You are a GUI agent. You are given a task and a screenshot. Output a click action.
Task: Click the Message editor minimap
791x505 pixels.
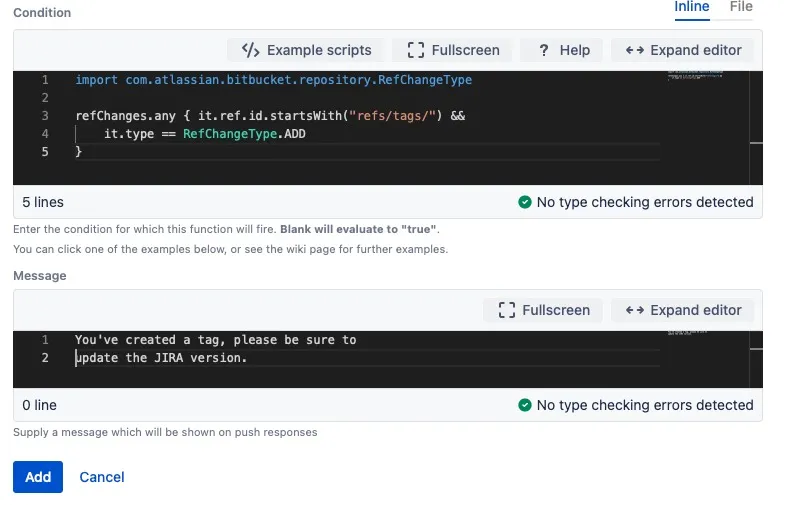click(687, 332)
